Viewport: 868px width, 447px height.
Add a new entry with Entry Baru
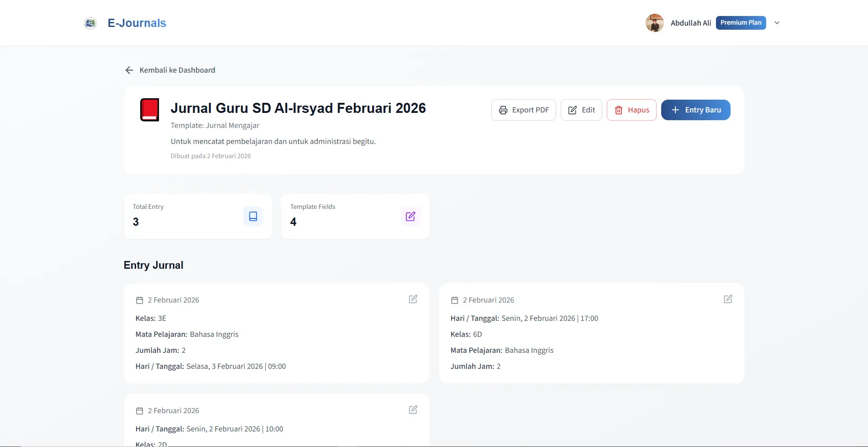click(x=695, y=110)
